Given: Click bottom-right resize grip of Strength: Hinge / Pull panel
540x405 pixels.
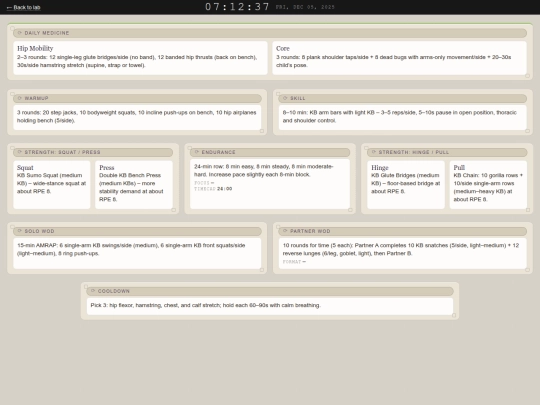Looking at the screenshot, I should (528, 210).
